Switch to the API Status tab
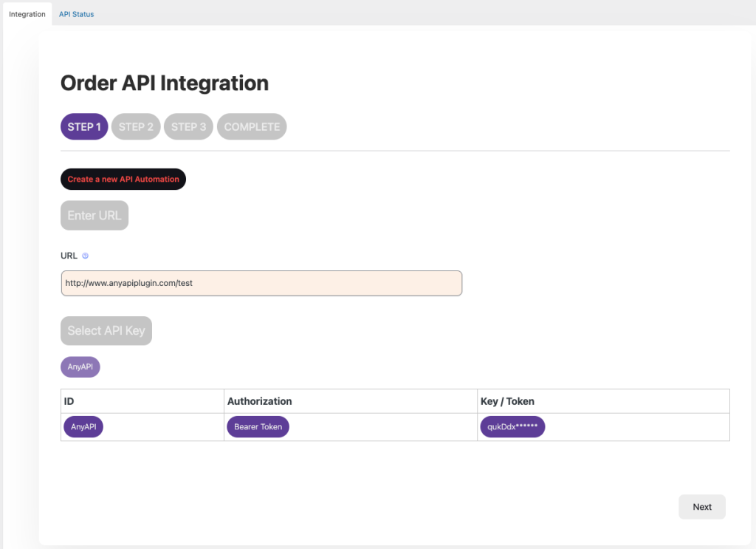The height and width of the screenshot is (549, 756). [77, 14]
